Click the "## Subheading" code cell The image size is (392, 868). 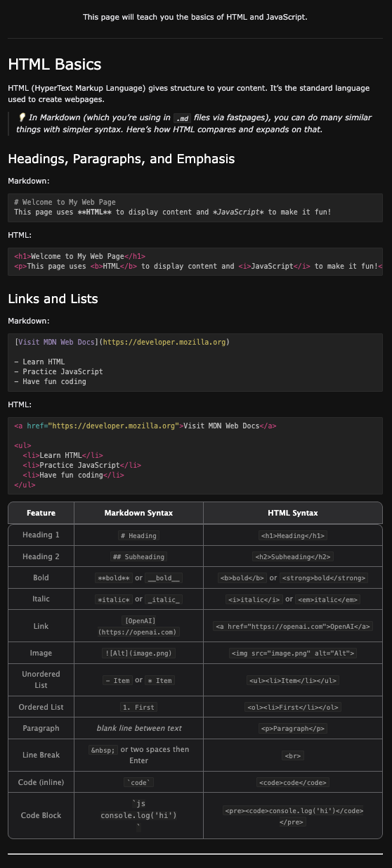(x=138, y=556)
